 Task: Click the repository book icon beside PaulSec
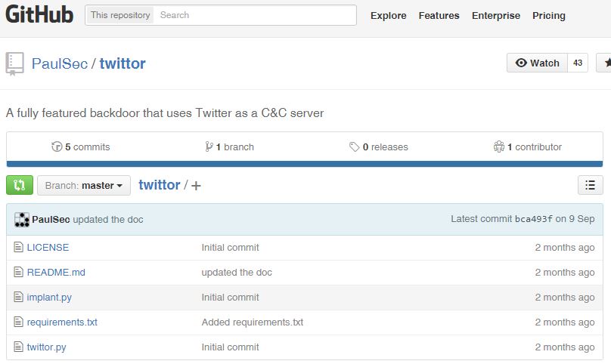click(15, 63)
